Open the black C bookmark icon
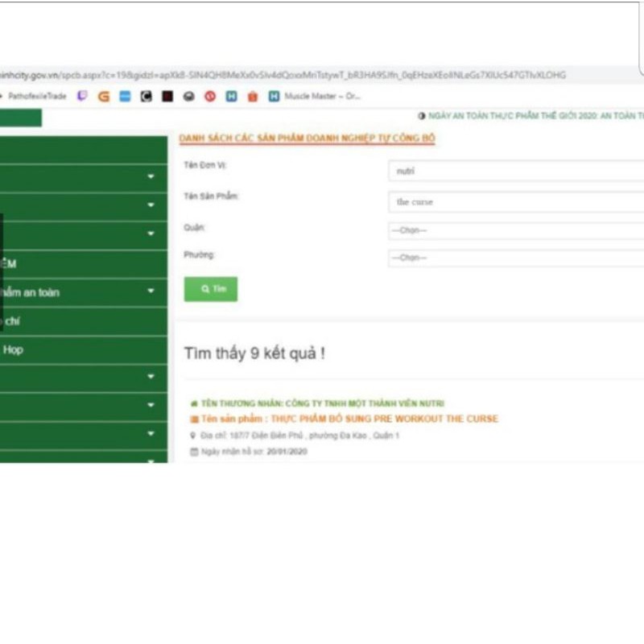 tap(147, 96)
